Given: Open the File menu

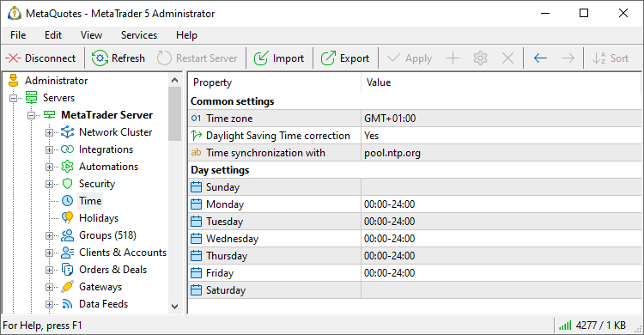Looking at the screenshot, I should [18, 35].
